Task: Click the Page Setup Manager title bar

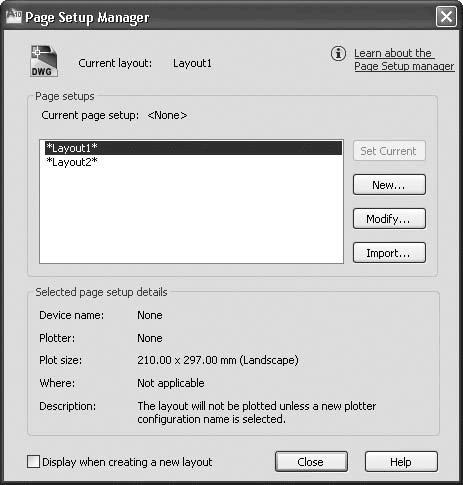Action: point(227,17)
